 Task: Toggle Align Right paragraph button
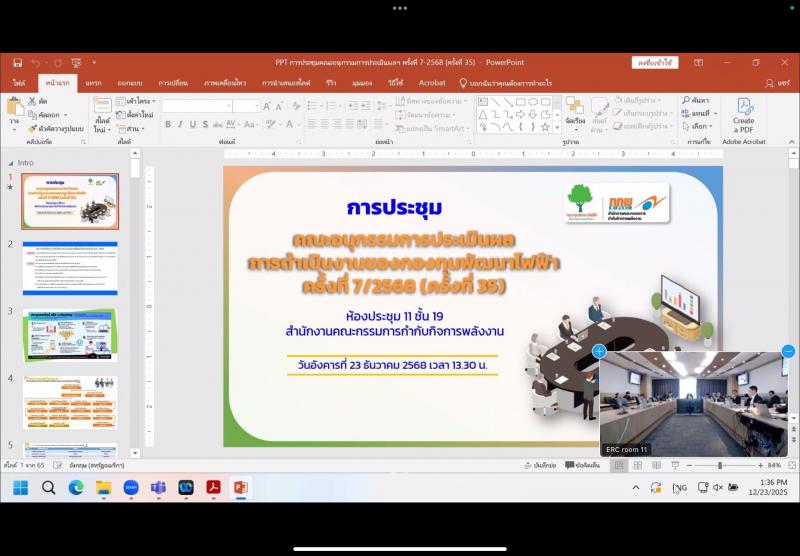337,124
